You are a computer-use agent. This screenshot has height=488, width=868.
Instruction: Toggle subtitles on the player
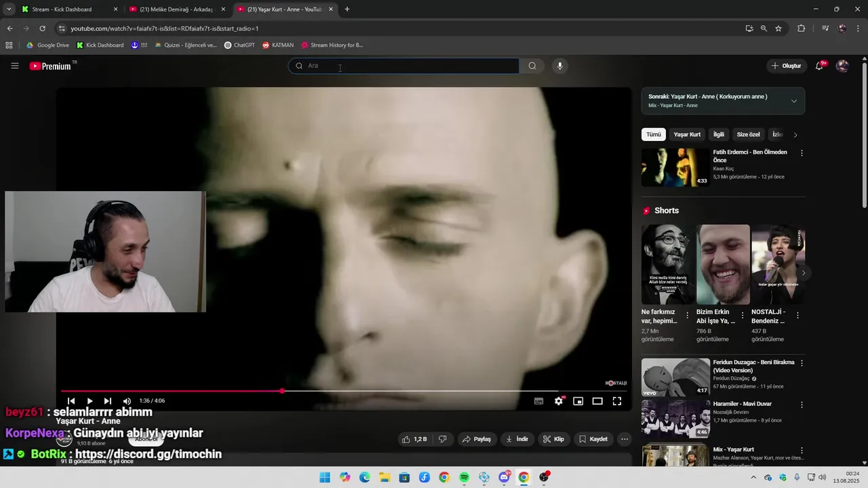(538, 401)
